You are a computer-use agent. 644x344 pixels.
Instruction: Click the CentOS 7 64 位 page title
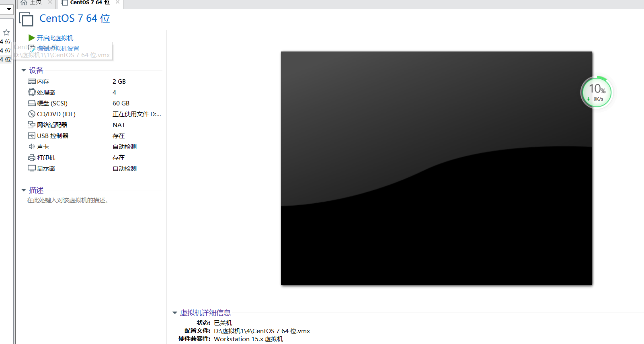coord(75,19)
